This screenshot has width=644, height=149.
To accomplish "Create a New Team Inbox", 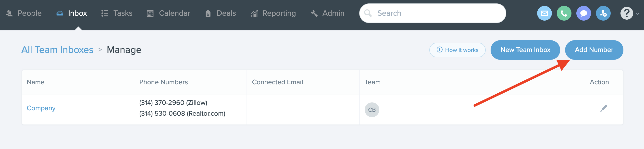I will [525, 50].
